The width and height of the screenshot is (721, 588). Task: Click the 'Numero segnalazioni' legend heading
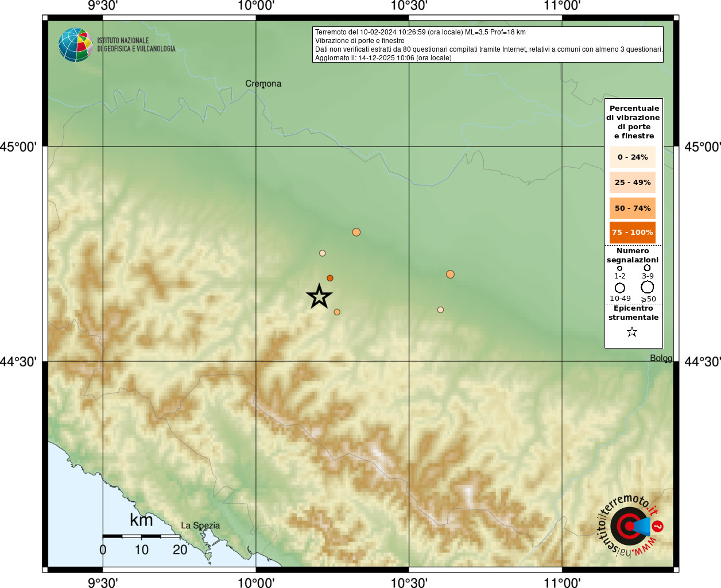(x=633, y=256)
